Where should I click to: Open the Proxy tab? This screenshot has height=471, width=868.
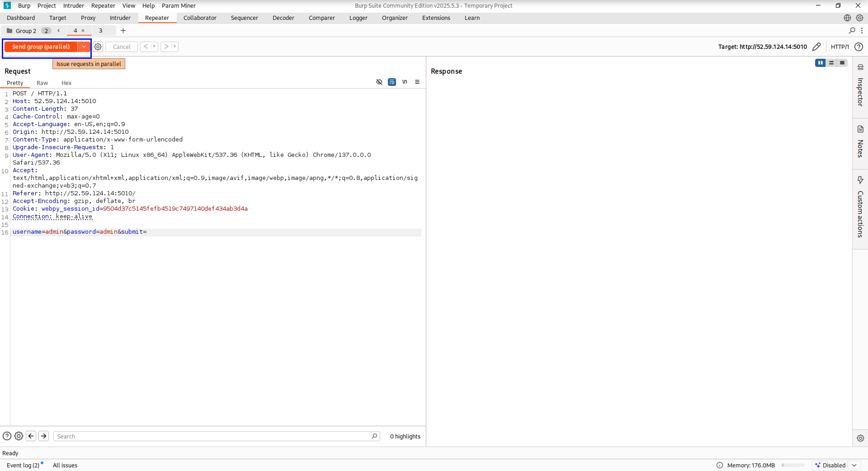click(x=88, y=18)
